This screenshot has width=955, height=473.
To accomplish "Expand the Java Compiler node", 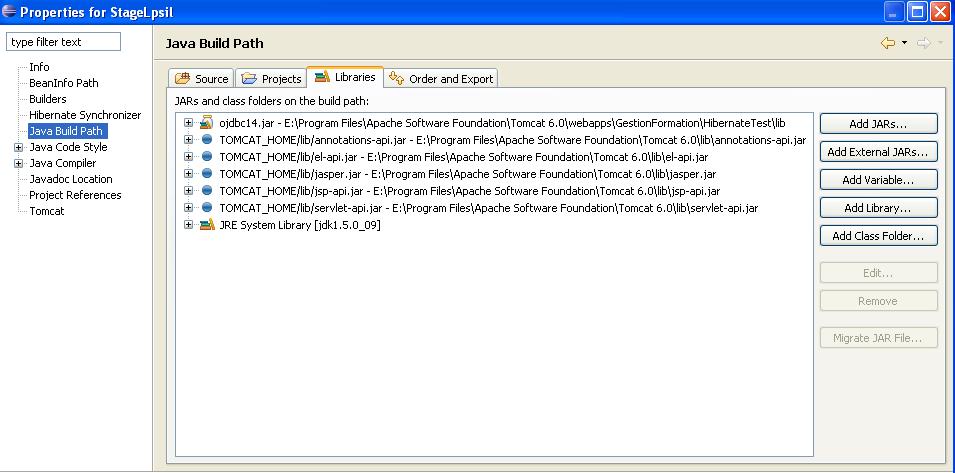I will coord(18,163).
